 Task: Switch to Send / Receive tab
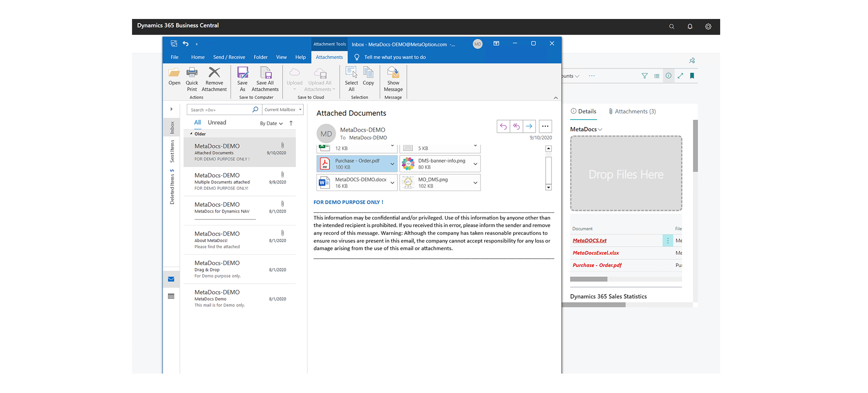tap(229, 57)
